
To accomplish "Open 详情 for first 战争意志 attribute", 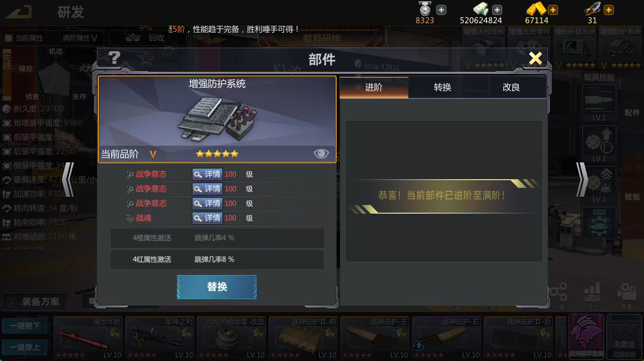I will [207, 174].
